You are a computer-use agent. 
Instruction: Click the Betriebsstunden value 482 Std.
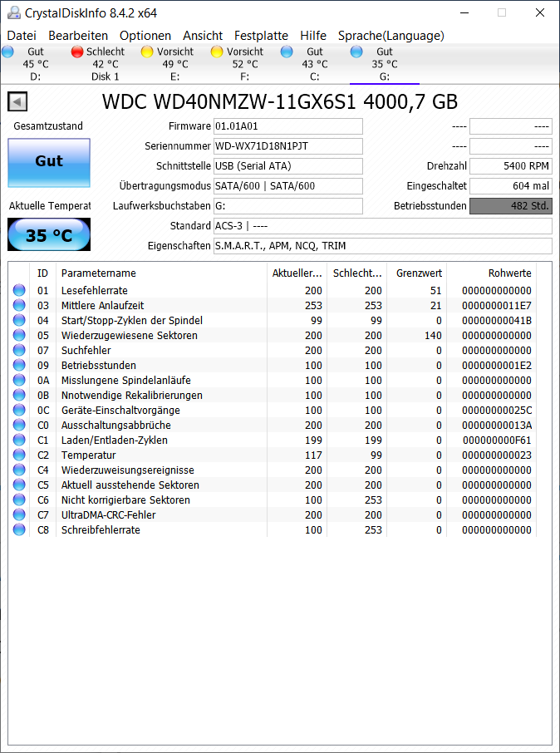pos(510,206)
